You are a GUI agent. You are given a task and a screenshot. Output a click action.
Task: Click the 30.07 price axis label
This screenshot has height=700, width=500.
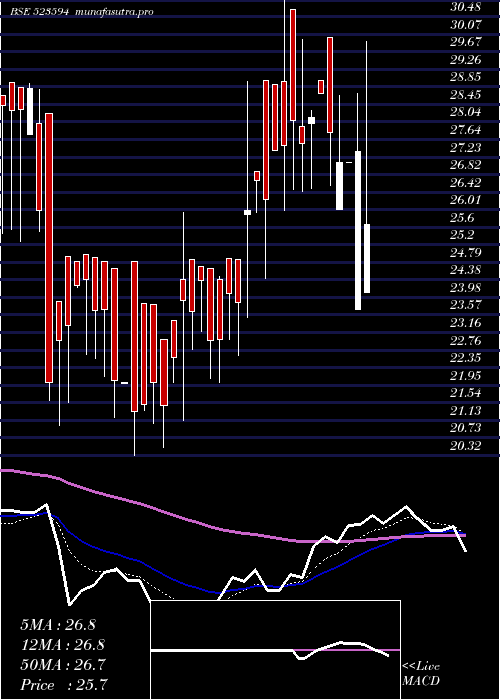coord(465,24)
